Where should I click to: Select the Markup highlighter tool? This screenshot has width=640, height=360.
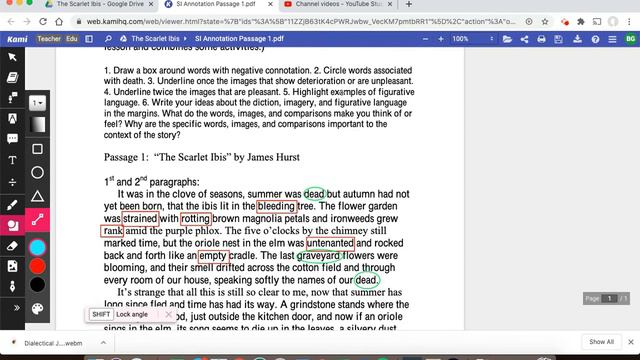[12, 118]
